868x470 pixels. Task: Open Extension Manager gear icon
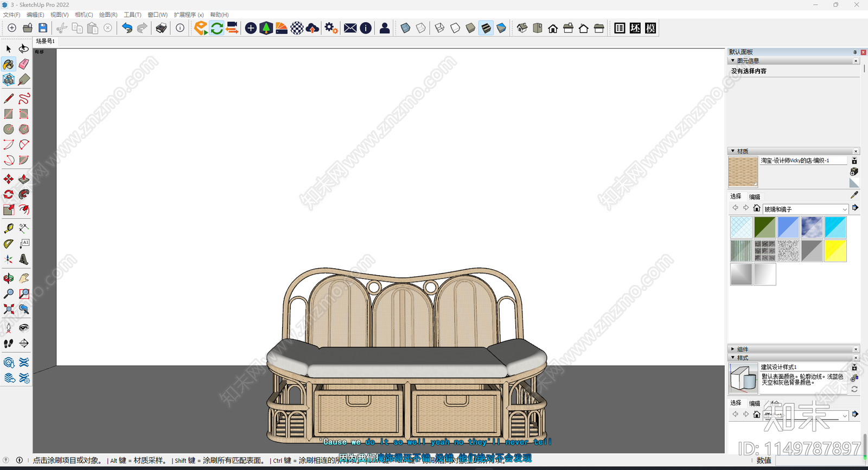(x=331, y=28)
